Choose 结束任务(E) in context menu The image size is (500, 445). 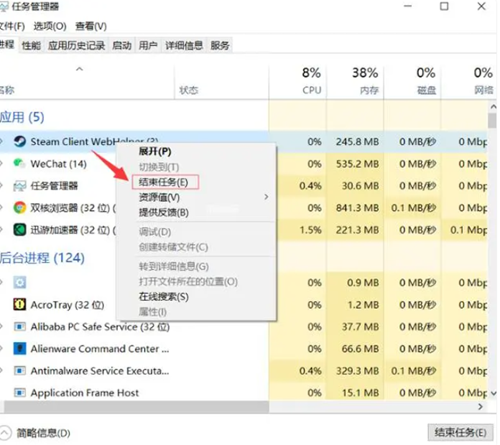coord(164,182)
